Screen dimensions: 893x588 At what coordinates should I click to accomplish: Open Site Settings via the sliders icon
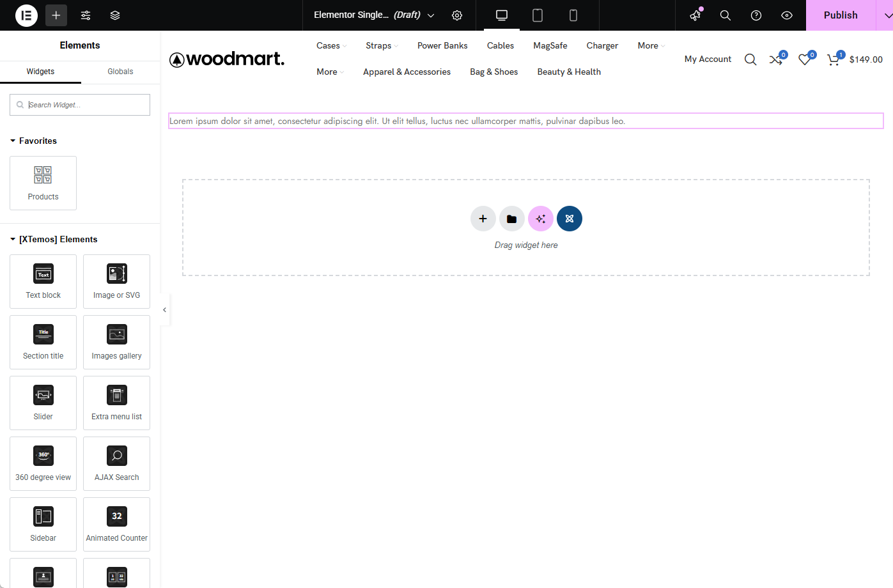(85, 15)
